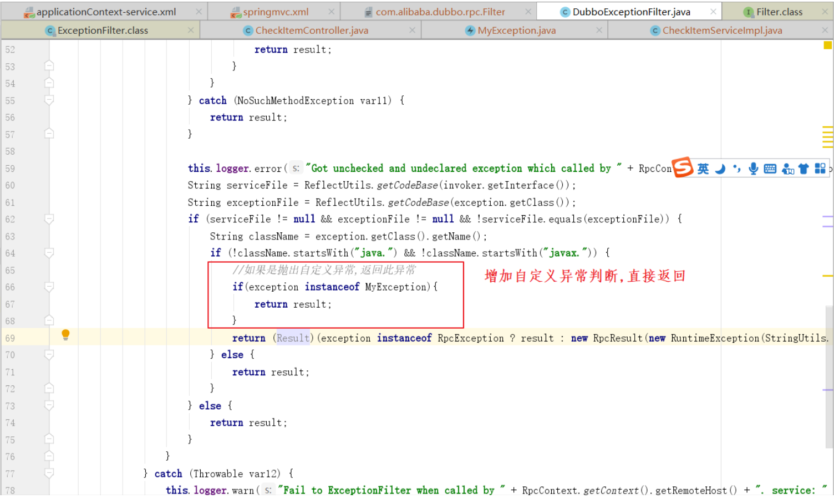
Task: Open the Sogou toolbox grid icon
Action: tap(821, 168)
